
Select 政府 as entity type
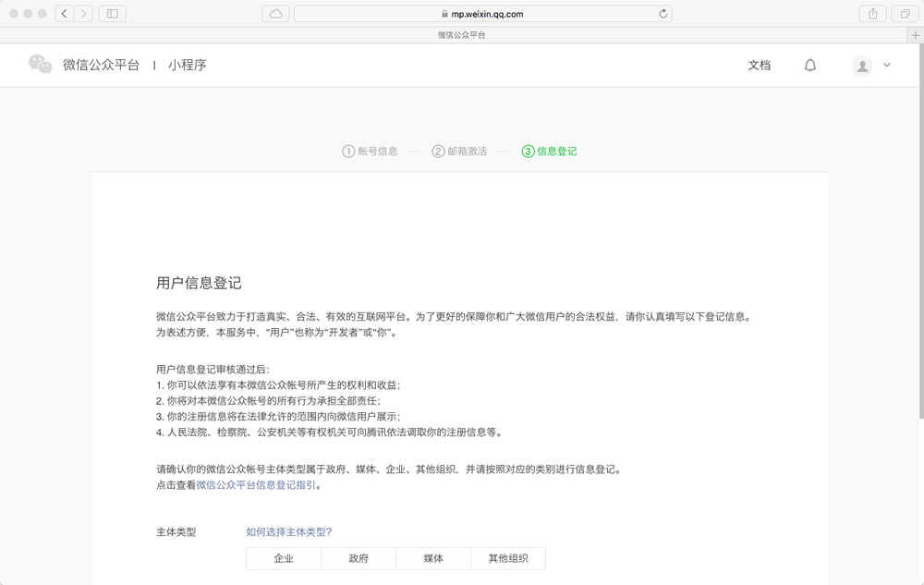tap(359, 558)
